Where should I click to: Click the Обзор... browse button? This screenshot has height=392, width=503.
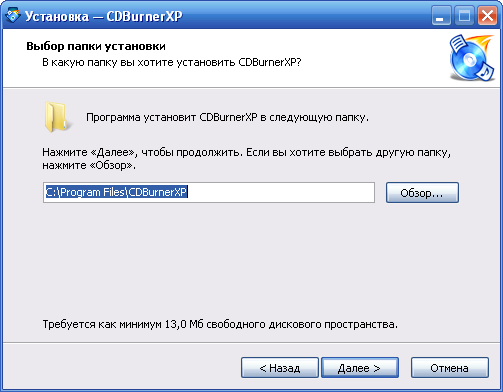click(x=422, y=192)
